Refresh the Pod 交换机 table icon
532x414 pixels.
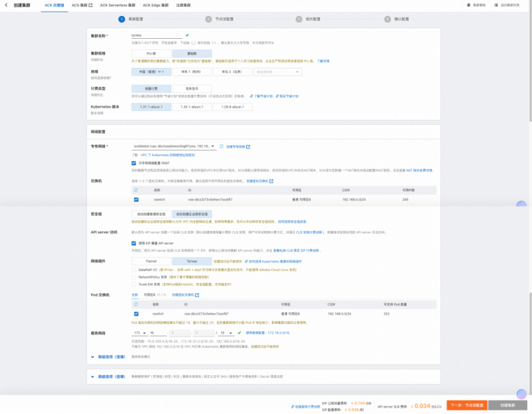136,304
